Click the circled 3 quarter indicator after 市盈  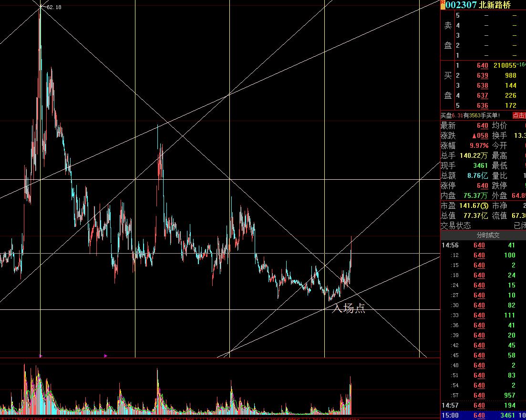point(485,205)
